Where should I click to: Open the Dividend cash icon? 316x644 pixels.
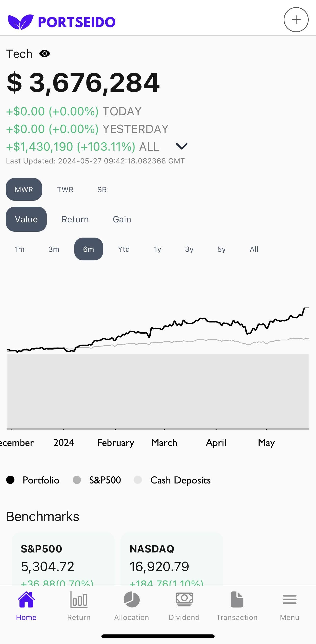click(x=184, y=600)
